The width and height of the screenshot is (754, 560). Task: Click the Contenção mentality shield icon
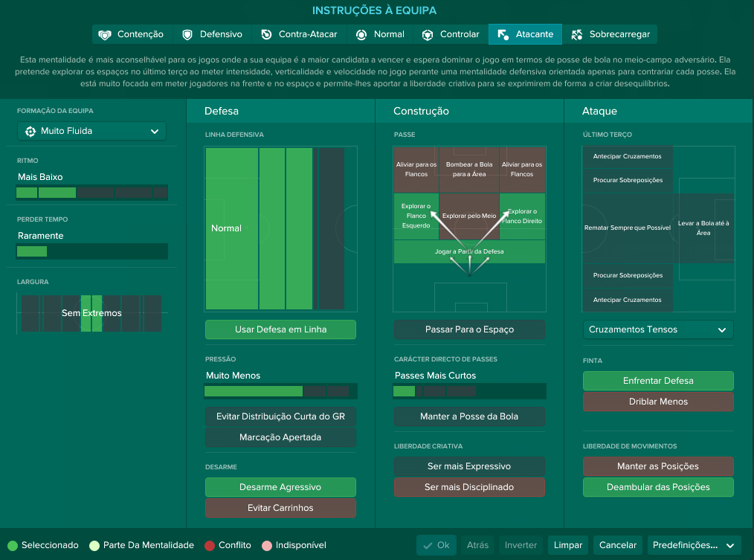click(x=104, y=35)
